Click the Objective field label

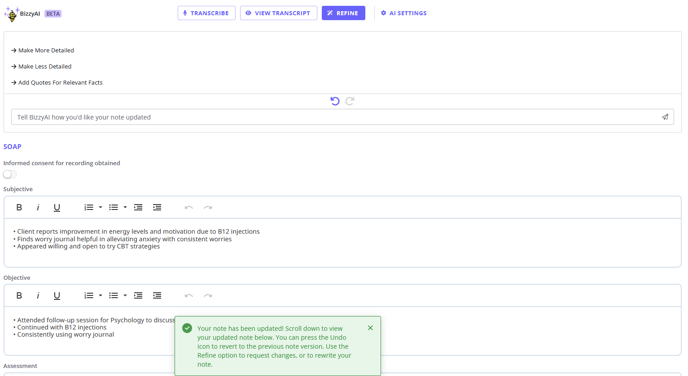pos(17,278)
